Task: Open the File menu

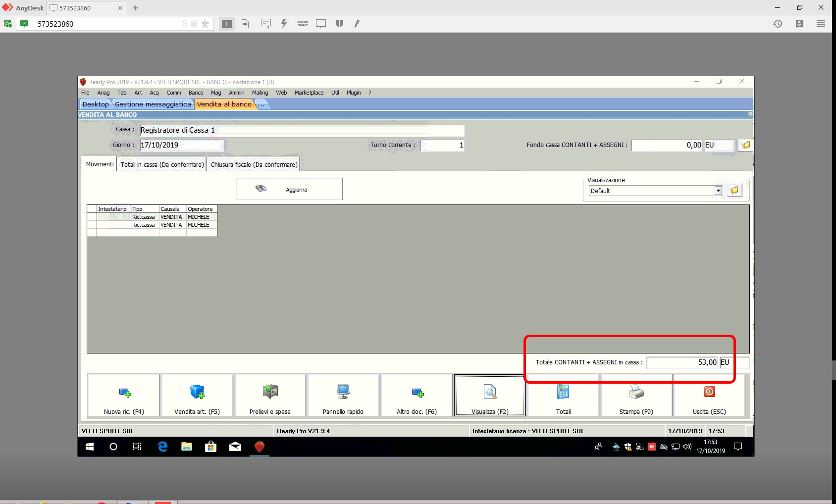Action: tap(85, 93)
